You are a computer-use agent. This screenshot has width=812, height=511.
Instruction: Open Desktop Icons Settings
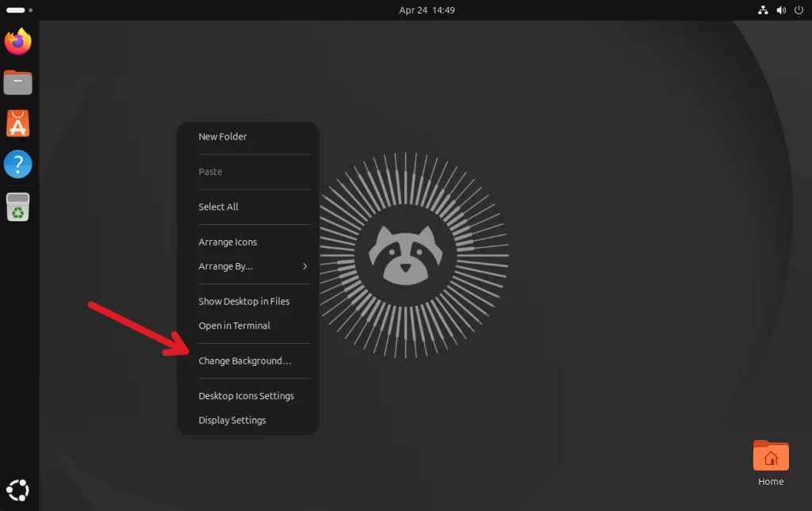pos(247,395)
